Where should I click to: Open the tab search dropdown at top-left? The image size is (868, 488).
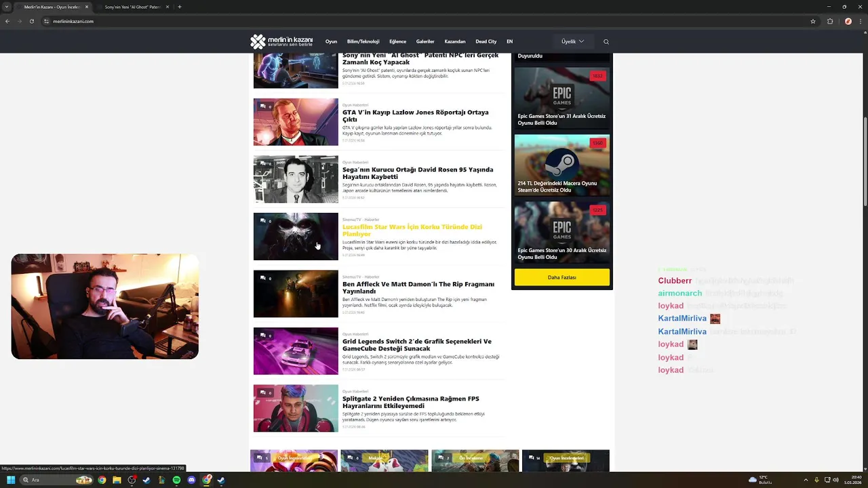(x=7, y=7)
